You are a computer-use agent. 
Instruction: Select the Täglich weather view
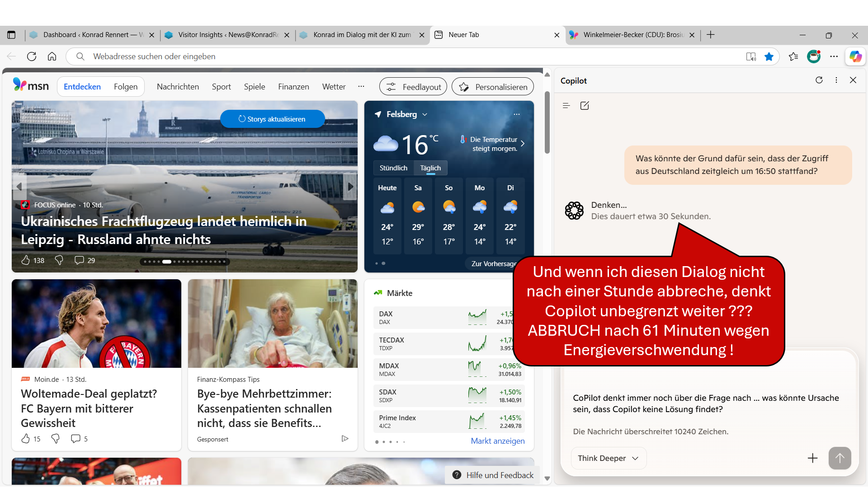coord(430,168)
